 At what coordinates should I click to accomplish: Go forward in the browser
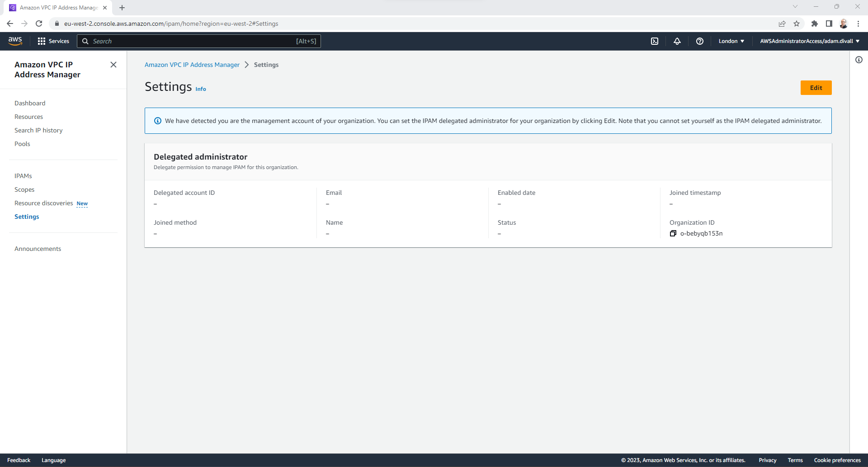click(x=24, y=24)
